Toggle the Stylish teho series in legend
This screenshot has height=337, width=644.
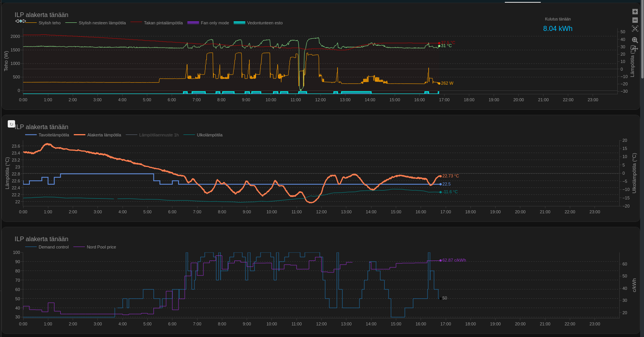[49, 23]
